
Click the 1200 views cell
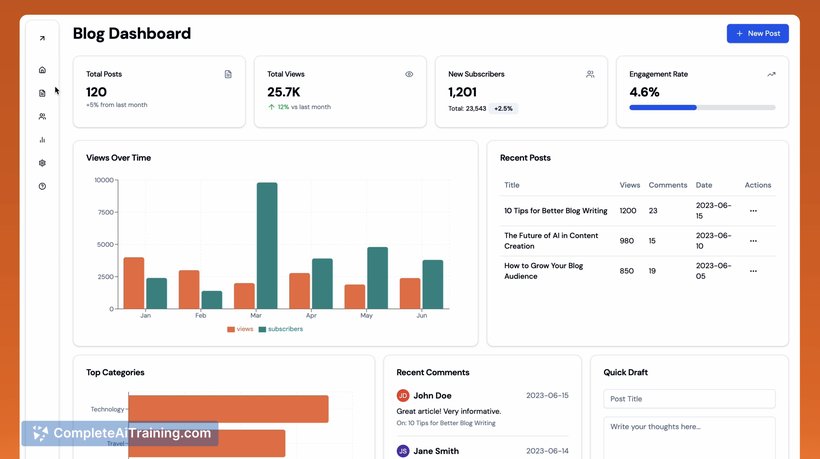[x=628, y=211]
